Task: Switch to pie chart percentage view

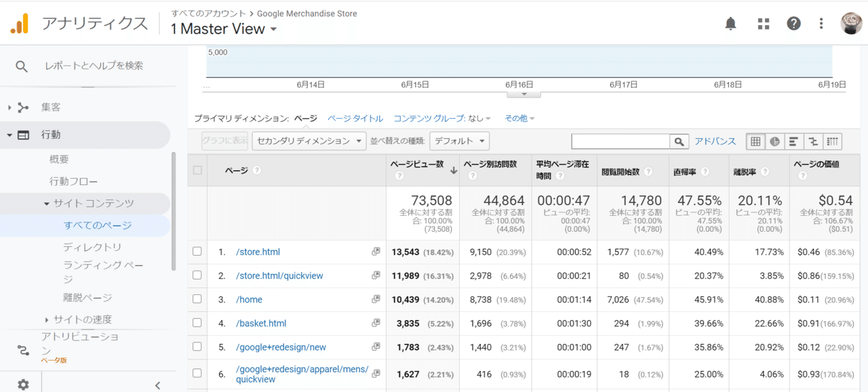Action: (x=774, y=141)
